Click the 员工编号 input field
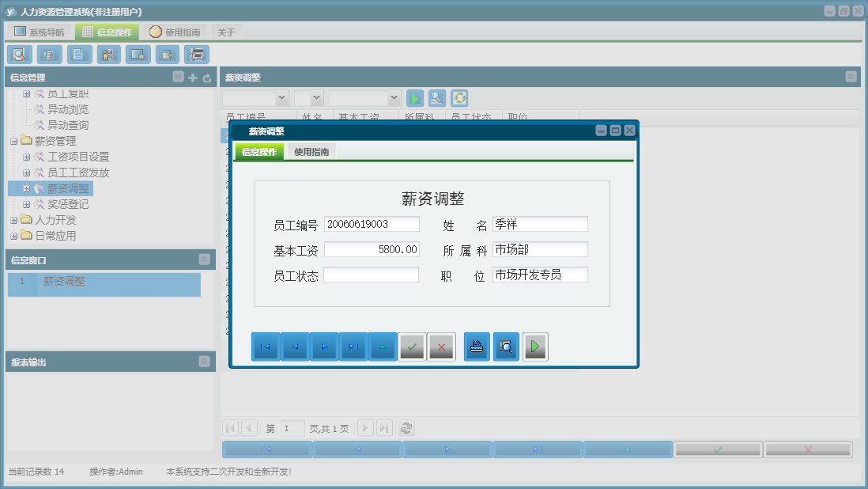The image size is (868, 489). click(x=372, y=224)
